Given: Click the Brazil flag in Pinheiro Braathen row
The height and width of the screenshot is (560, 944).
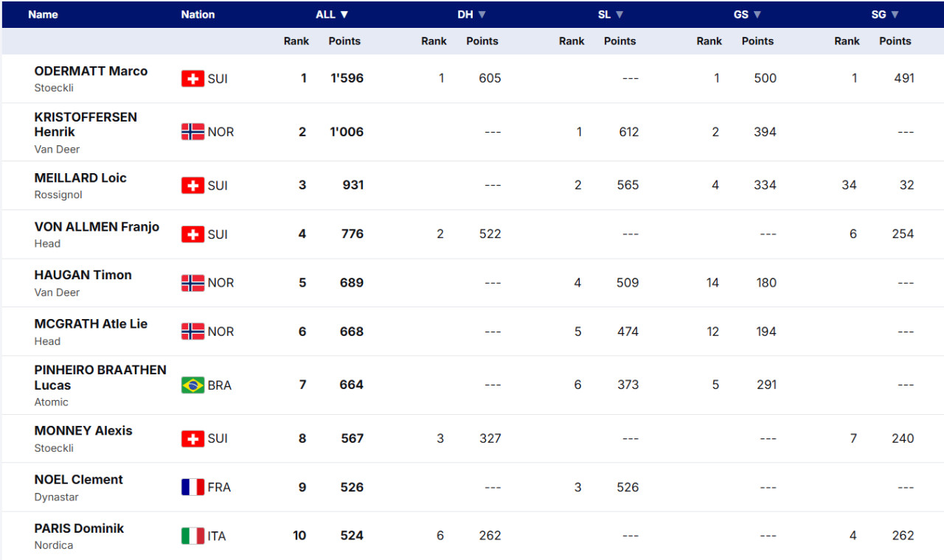Looking at the screenshot, I should tap(192, 385).
